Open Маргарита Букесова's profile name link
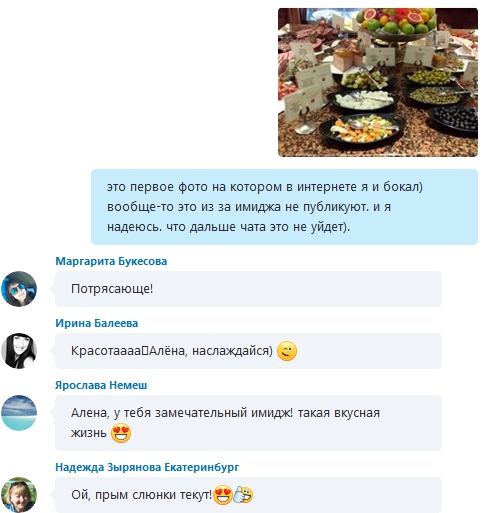The height and width of the screenshot is (513, 489). [111, 261]
